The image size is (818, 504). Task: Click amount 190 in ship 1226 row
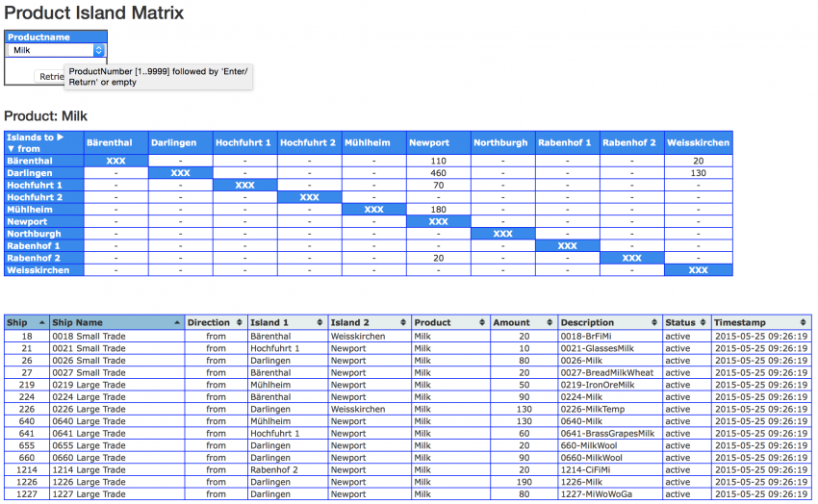524,482
